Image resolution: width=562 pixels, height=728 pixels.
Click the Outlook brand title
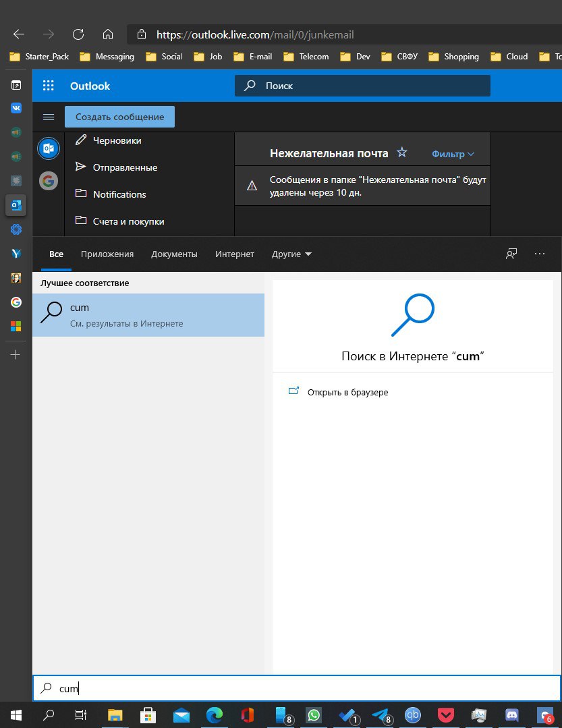(x=90, y=86)
